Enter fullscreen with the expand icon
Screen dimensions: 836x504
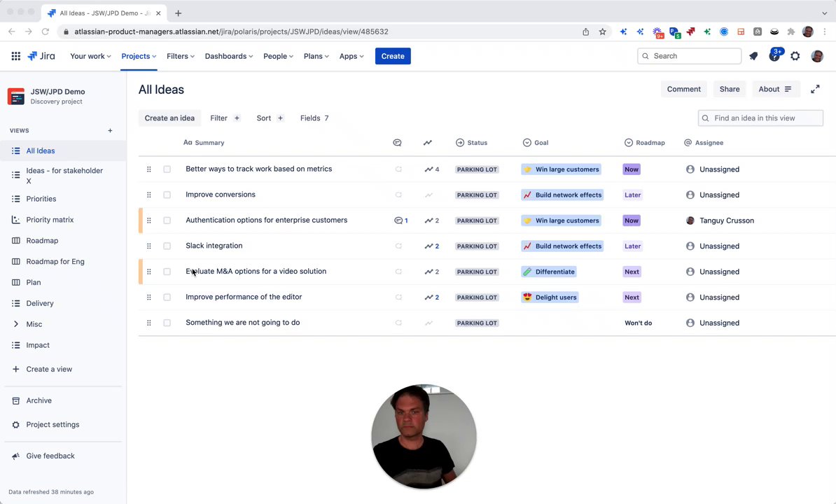[815, 90]
